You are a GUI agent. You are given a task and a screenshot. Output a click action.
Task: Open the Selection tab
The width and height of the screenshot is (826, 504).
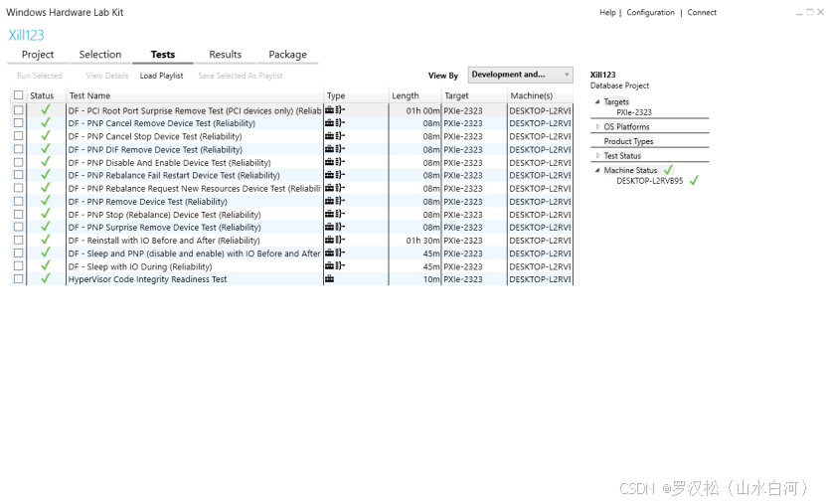point(100,55)
